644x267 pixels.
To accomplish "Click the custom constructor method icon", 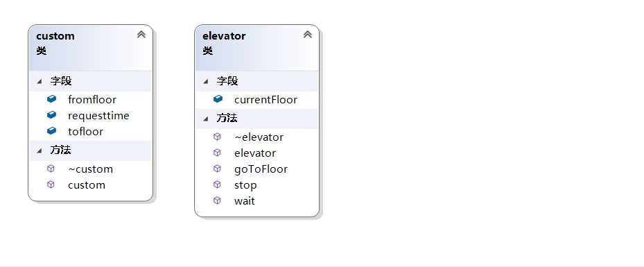I will tap(51, 184).
